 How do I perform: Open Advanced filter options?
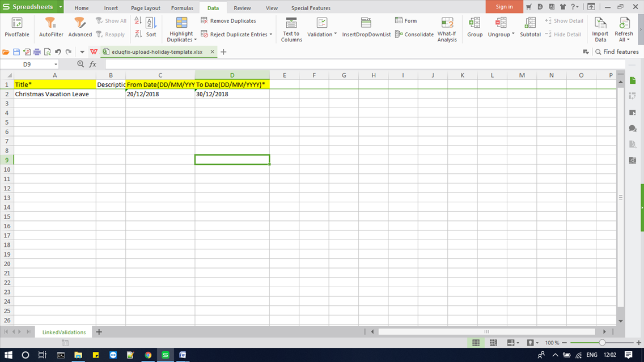80,27
